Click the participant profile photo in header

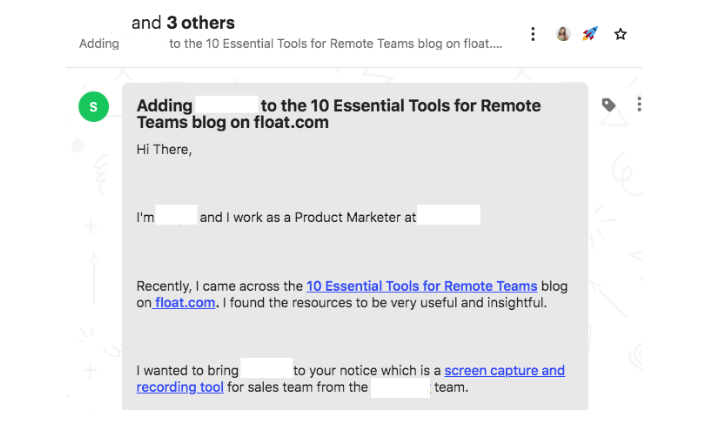[x=563, y=34]
